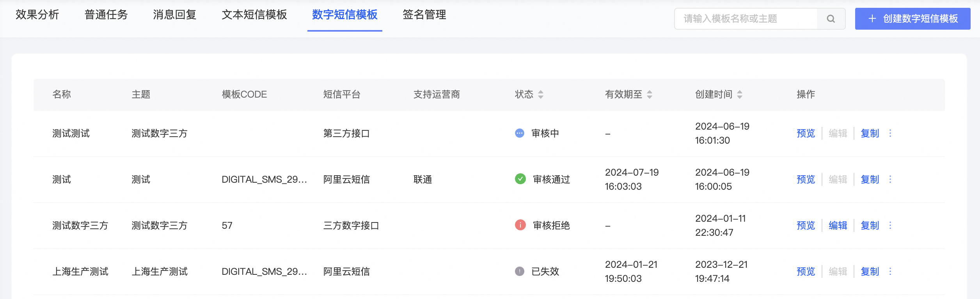This screenshot has width=980, height=299.
Task: Click the 2023-12-21 19:47:14 creation time
Action: pos(721,272)
